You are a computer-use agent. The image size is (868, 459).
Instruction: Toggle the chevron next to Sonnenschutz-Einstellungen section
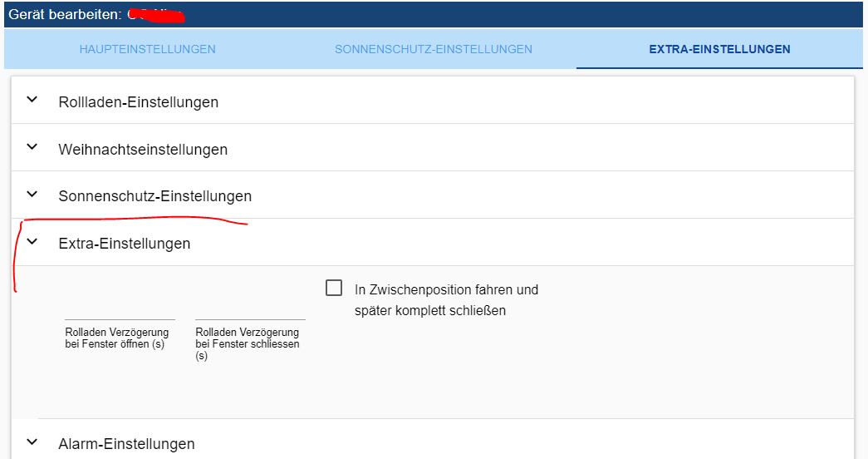pyautogui.click(x=32, y=195)
